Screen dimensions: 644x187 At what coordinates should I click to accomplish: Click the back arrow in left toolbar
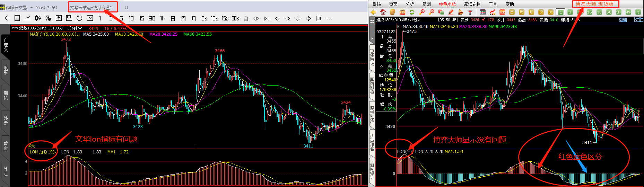[7, 18]
